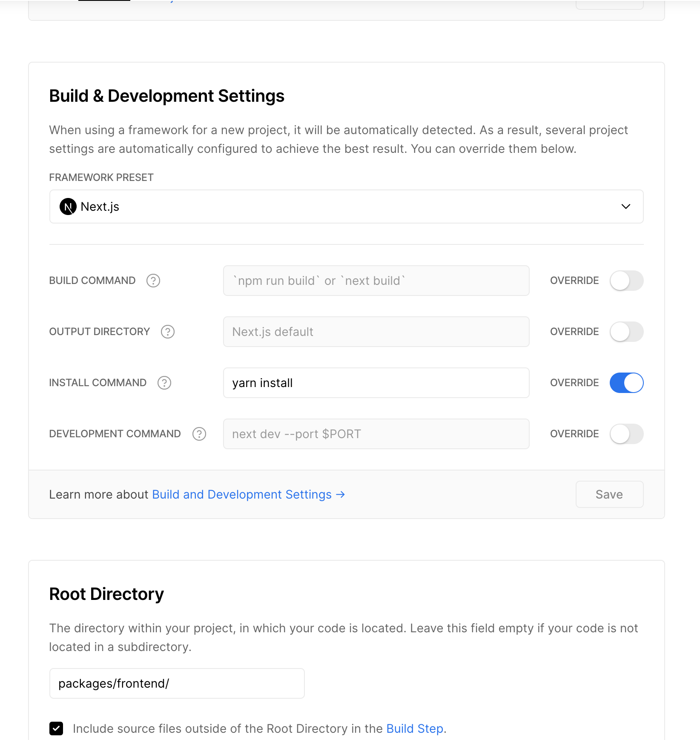
Task: Click the Next.js logo icon
Action: pyautogui.click(x=68, y=207)
